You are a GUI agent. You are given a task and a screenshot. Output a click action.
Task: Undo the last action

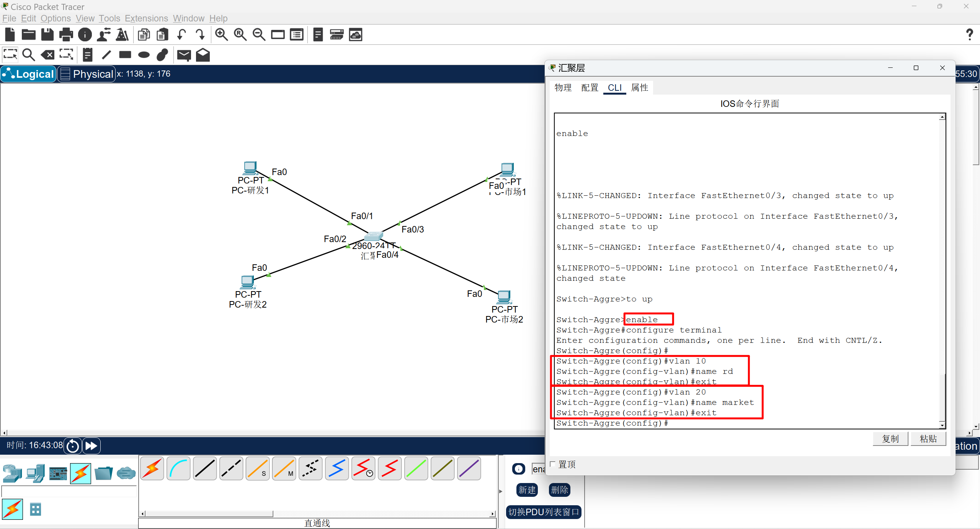coord(181,35)
